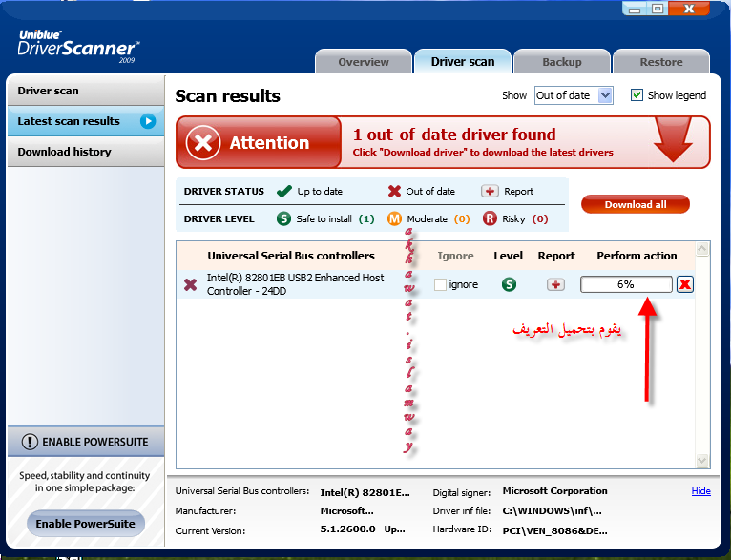This screenshot has height=560, width=731.
Task: Switch to the Driver scan tab
Action: coord(463,62)
